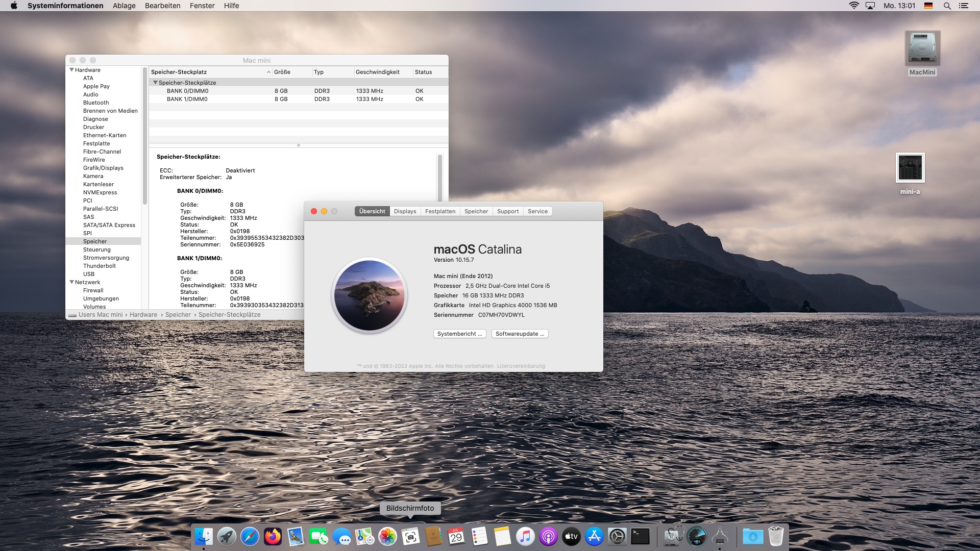
Task: Click the Bildschirmfoto screenshot app icon
Action: [410, 536]
